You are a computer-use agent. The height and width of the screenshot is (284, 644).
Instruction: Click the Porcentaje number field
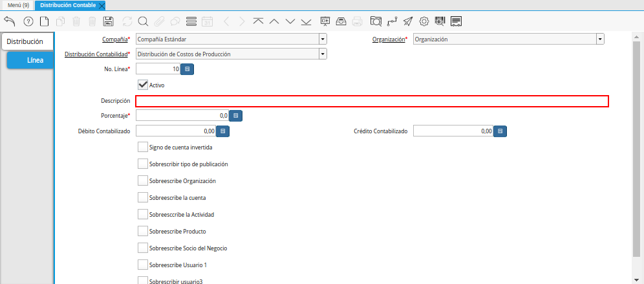182,116
